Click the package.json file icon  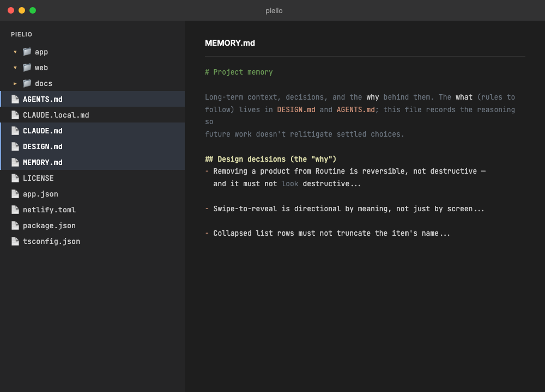[15, 225]
